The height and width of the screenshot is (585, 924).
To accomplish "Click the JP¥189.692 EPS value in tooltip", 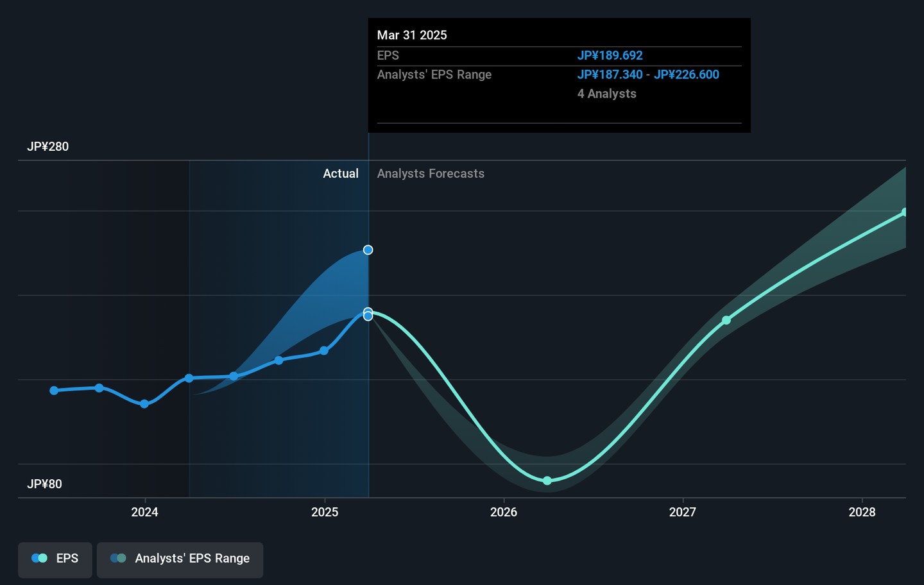I will point(610,56).
